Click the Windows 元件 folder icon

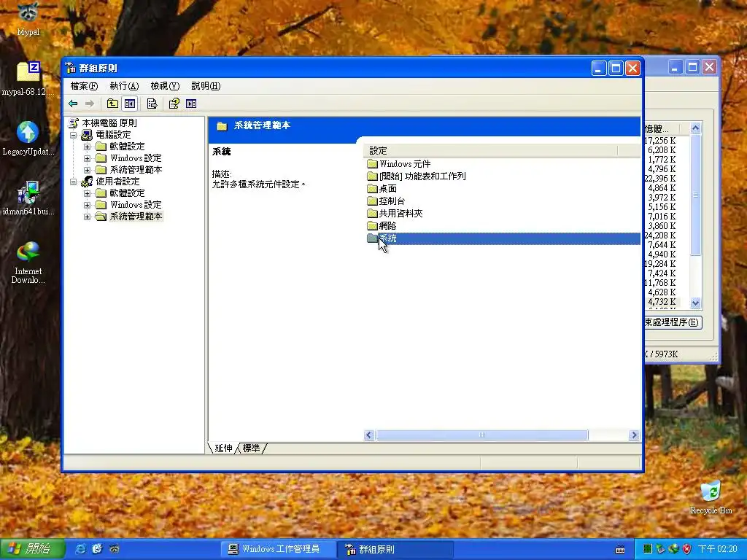point(372,164)
